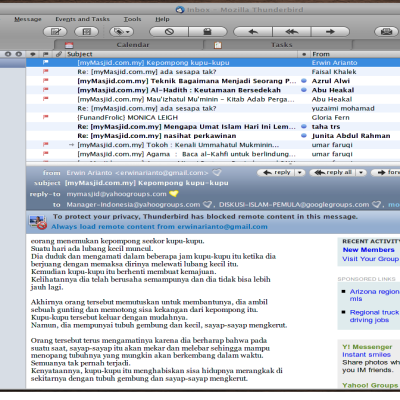Toggle flag on Kepompong kupu-kupu message
400x400 pixels.
[46, 62]
